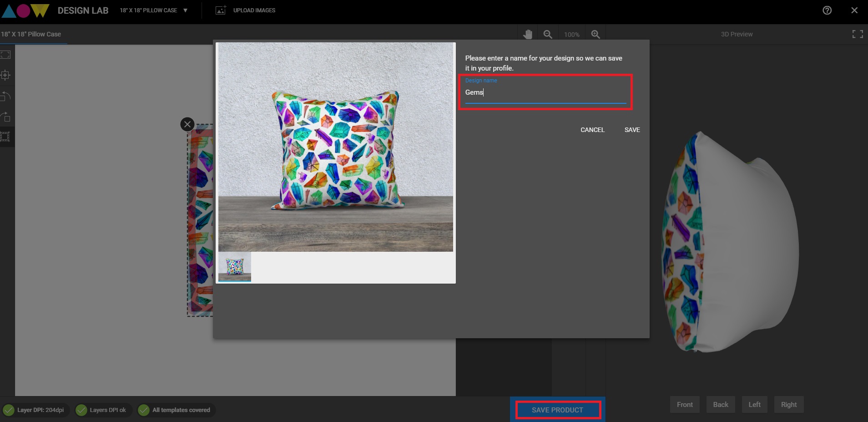This screenshot has width=868, height=422.
Task: Click the Art of Where logo
Action: tap(25, 10)
